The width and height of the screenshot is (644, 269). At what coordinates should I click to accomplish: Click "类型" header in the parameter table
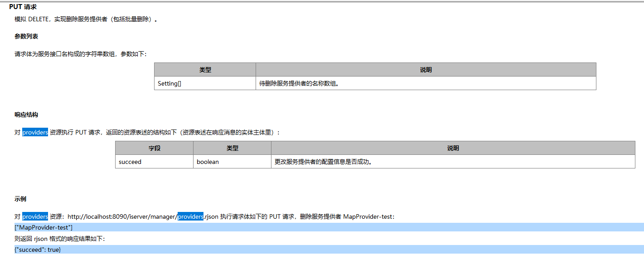coord(205,70)
